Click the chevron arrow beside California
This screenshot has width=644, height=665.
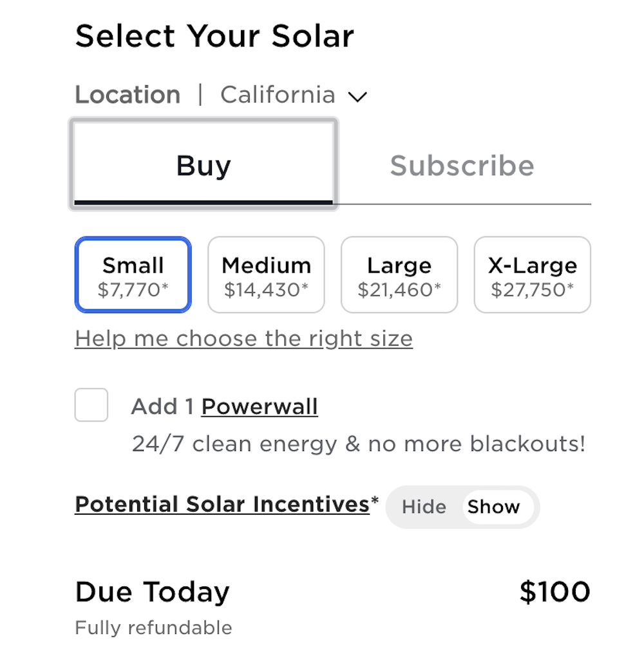(x=357, y=97)
